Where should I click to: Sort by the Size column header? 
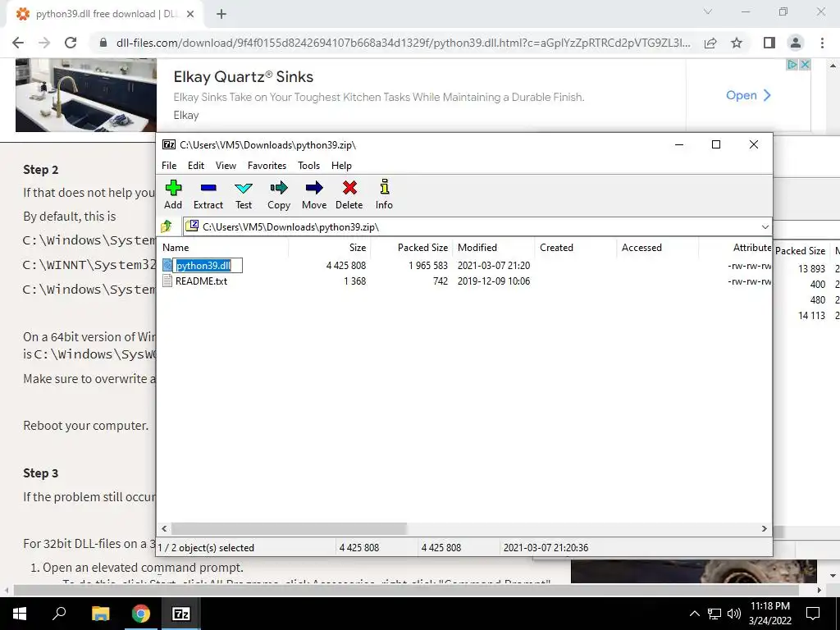[x=330, y=248]
